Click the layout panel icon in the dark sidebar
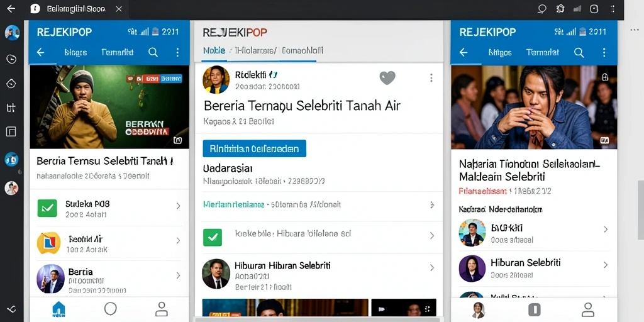This screenshot has width=644, height=322. click(11, 131)
